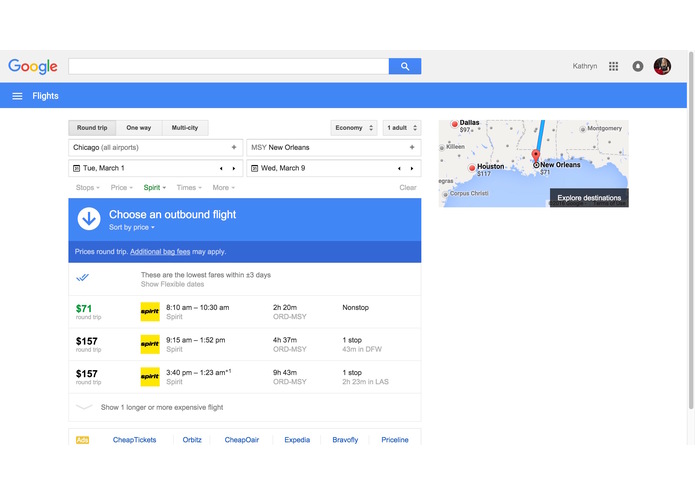Viewport: 695px width, 494px height.
Task: Clear all flight filters
Action: (x=408, y=188)
